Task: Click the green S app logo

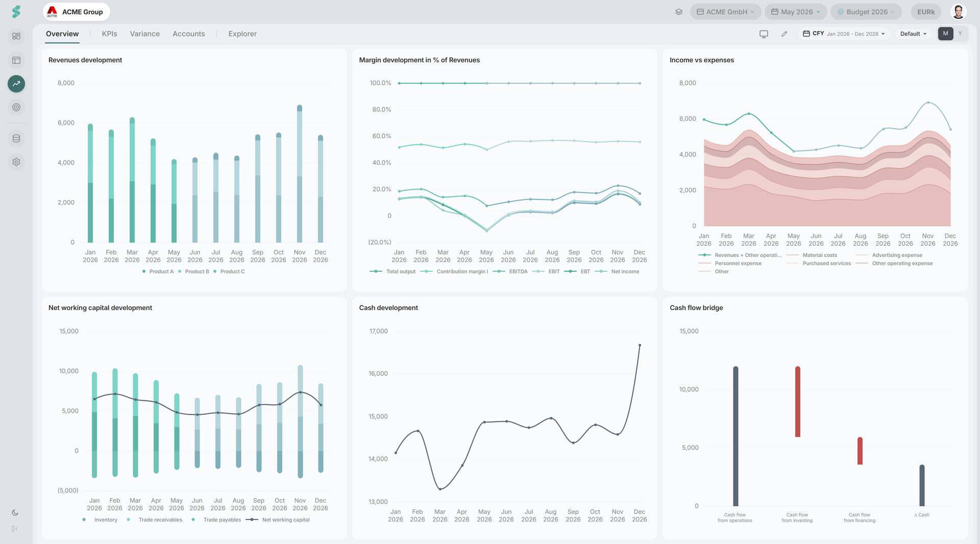Action: point(16,12)
